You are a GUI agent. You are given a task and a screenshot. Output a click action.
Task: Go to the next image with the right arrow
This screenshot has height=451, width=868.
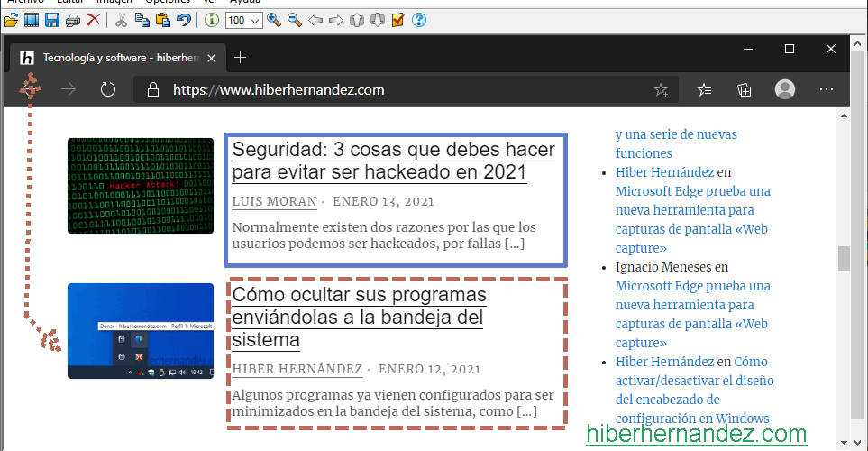click(336, 21)
